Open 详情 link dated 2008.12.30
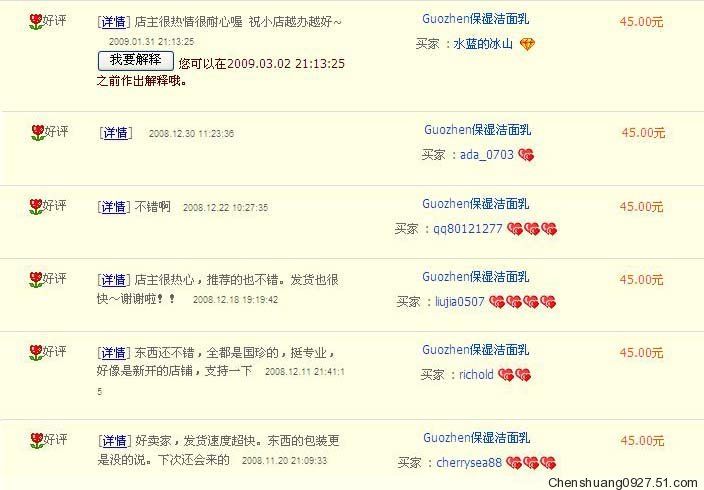 point(116,133)
